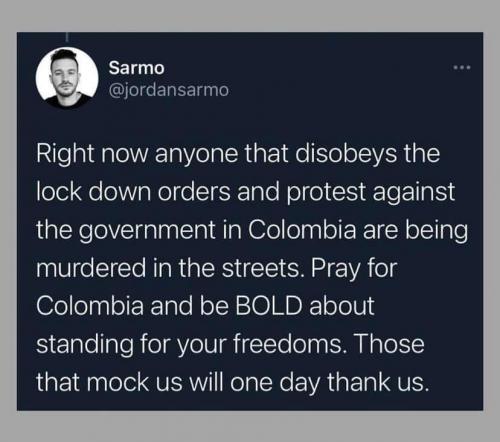500x442 pixels.
Task: Click 'lock down orders' in the tweet
Action: (133, 192)
